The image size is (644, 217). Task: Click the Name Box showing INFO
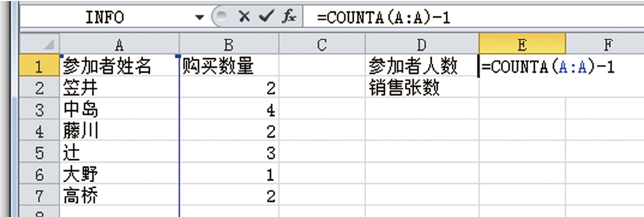(x=105, y=18)
